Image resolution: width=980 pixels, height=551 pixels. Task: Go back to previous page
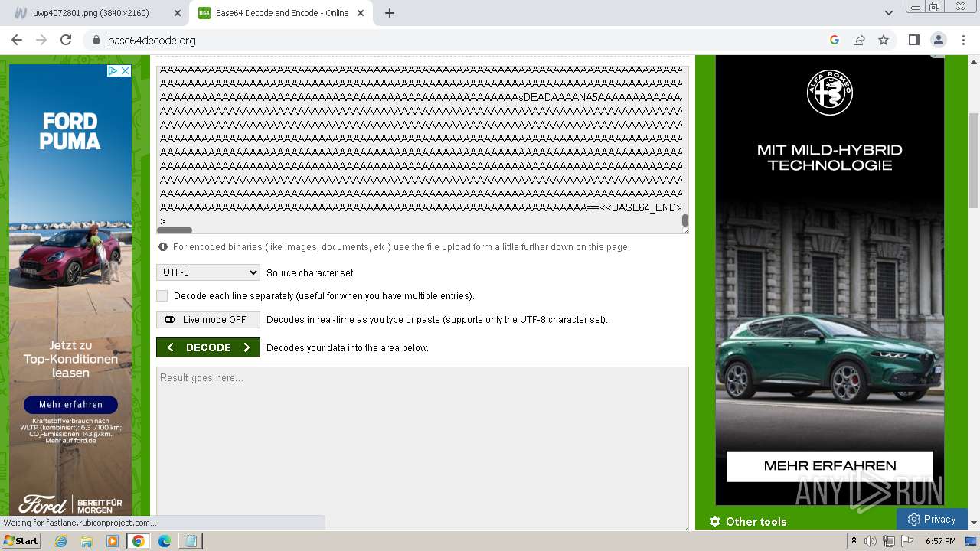click(17, 40)
